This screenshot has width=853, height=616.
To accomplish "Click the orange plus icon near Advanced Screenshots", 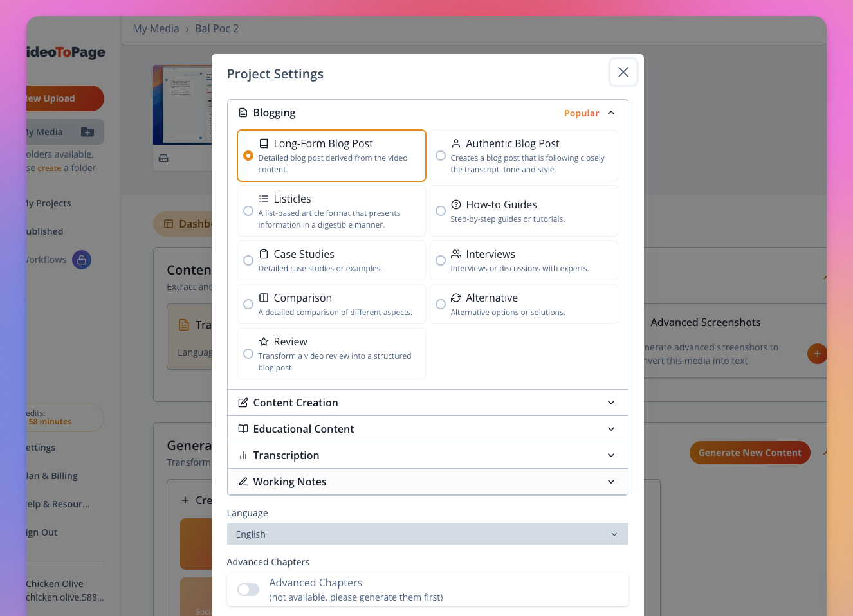I will tap(817, 354).
